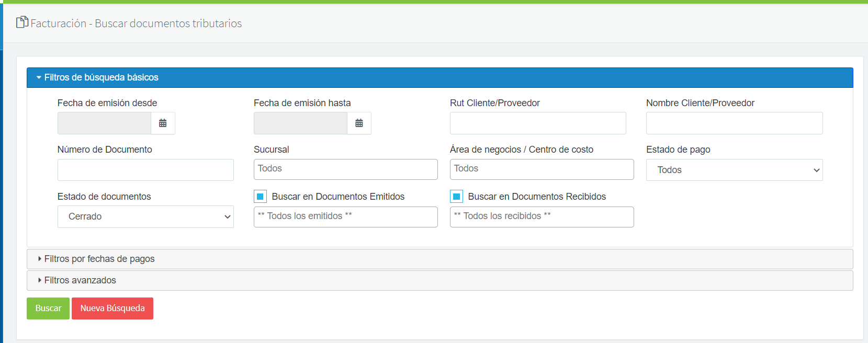
Task: Open the Sucursal selector field
Action: point(345,169)
